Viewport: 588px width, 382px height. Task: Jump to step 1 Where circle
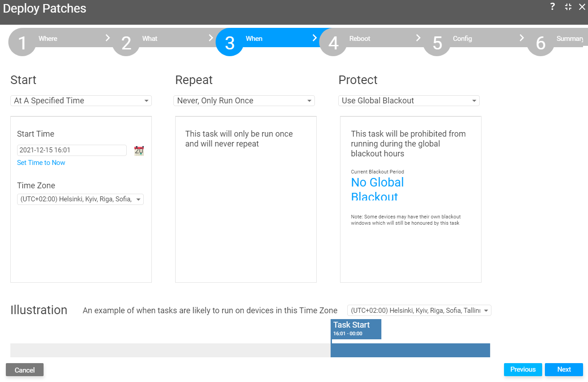[x=22, y=42]
